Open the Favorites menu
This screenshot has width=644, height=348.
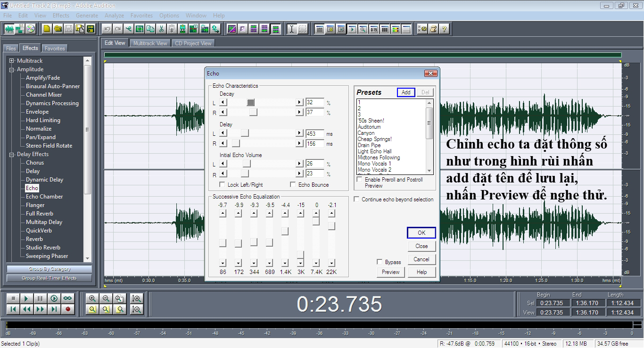(141, 16)
